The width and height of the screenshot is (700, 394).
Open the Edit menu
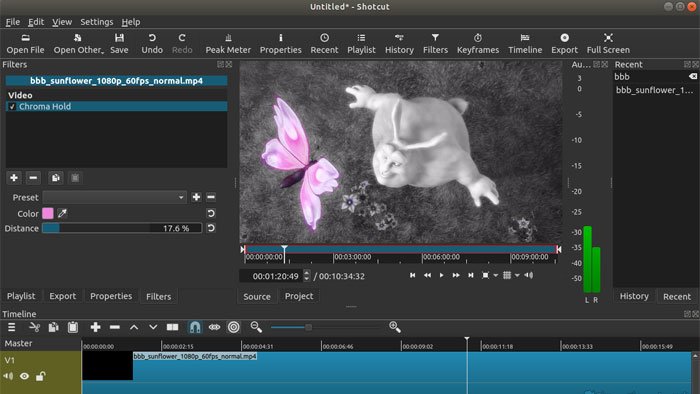[x=36, y=21]
